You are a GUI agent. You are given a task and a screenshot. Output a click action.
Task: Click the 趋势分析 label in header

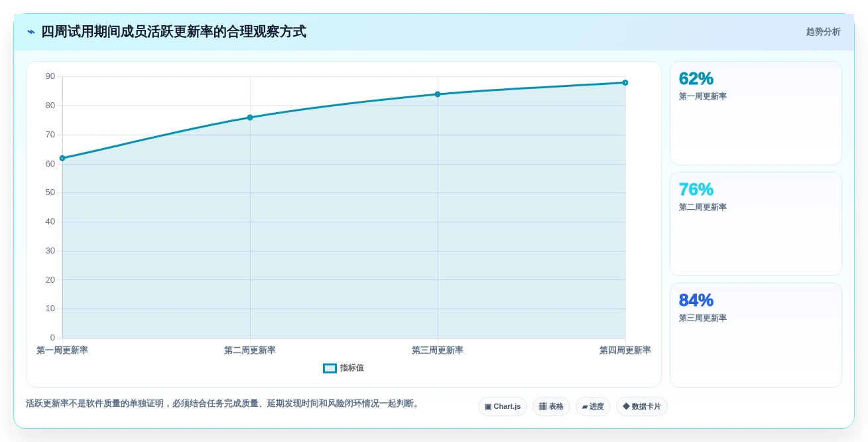[x=823, y=32]
